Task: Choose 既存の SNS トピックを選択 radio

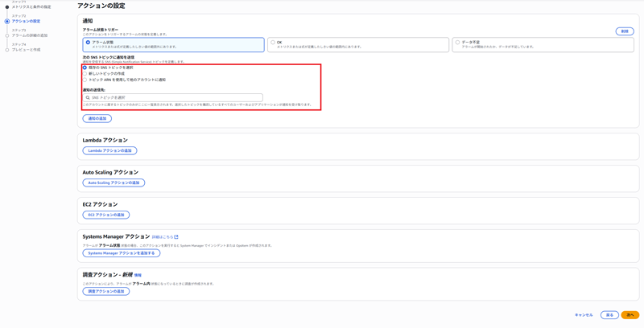Action: pos(85,68)
